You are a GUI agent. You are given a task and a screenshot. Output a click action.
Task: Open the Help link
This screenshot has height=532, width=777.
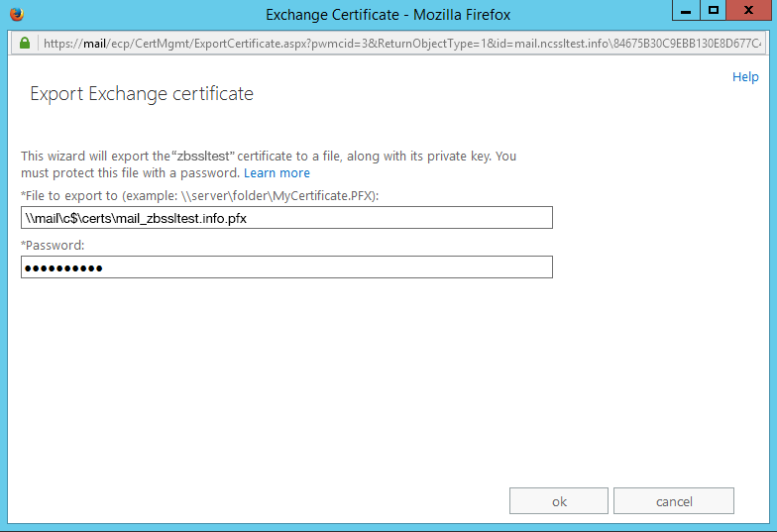pos(745,77)
